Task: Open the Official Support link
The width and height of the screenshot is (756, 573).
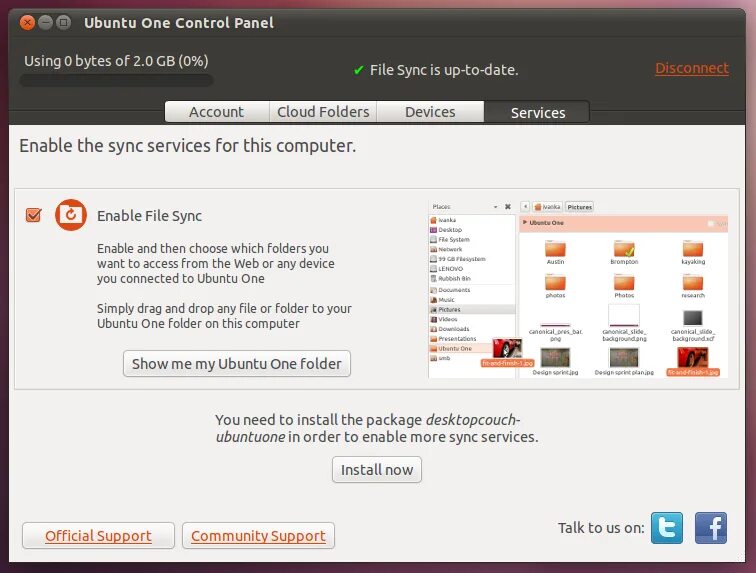Action: 98,535
